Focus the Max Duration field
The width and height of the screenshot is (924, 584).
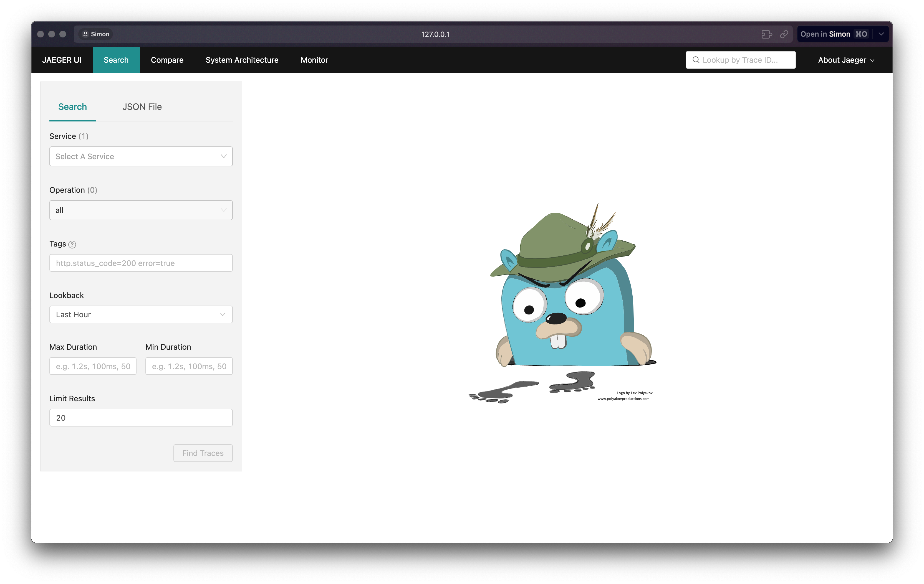click(93, 366)
